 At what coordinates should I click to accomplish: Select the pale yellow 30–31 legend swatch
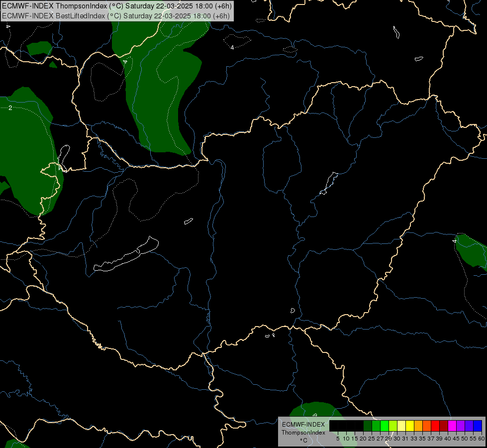click(x=401, y=426)
